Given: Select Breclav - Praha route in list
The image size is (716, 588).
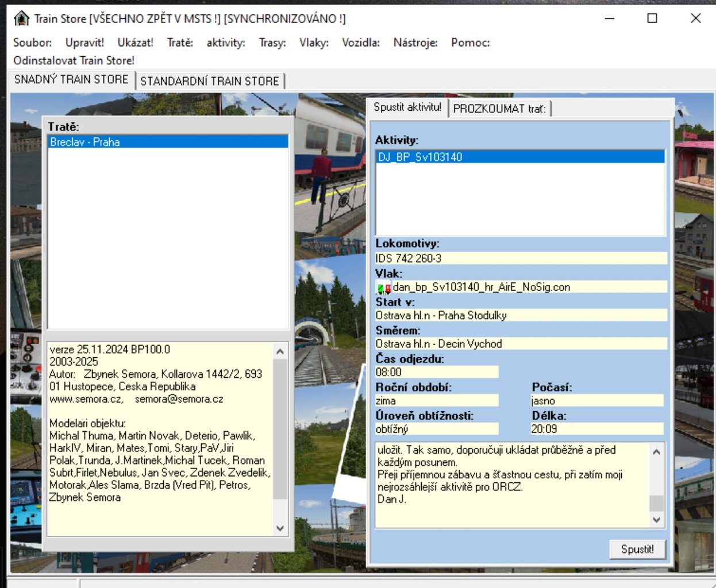Looking at the screenshot, I should point(85,142).
